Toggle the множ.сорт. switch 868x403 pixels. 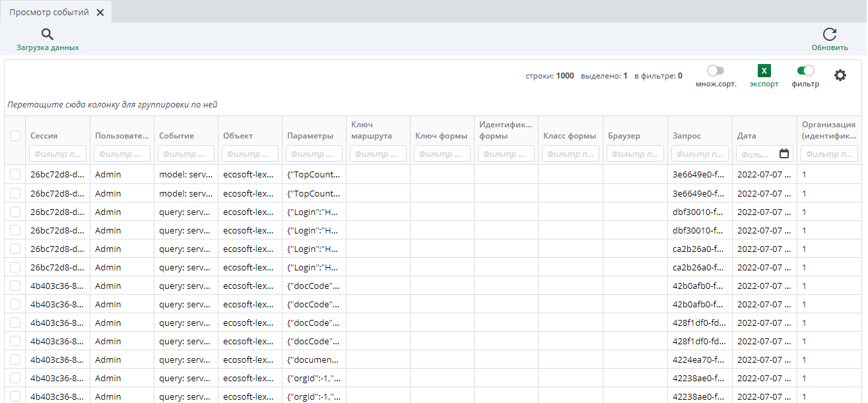click(716, 71)
